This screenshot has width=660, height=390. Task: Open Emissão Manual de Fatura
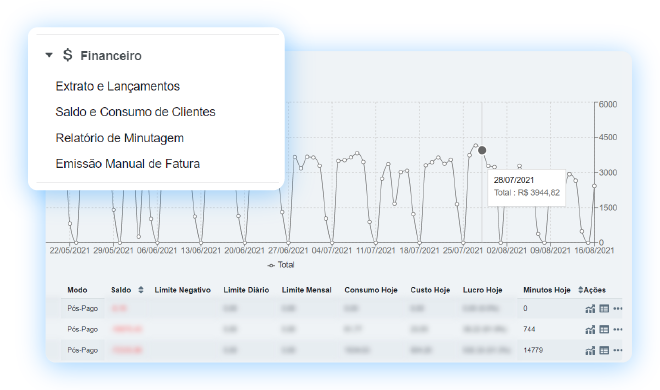click(128, 164)
